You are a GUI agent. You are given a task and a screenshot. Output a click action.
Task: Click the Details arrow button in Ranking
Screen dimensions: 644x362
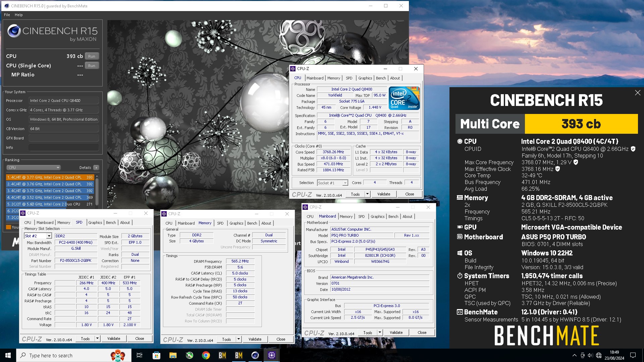(96, 168)
